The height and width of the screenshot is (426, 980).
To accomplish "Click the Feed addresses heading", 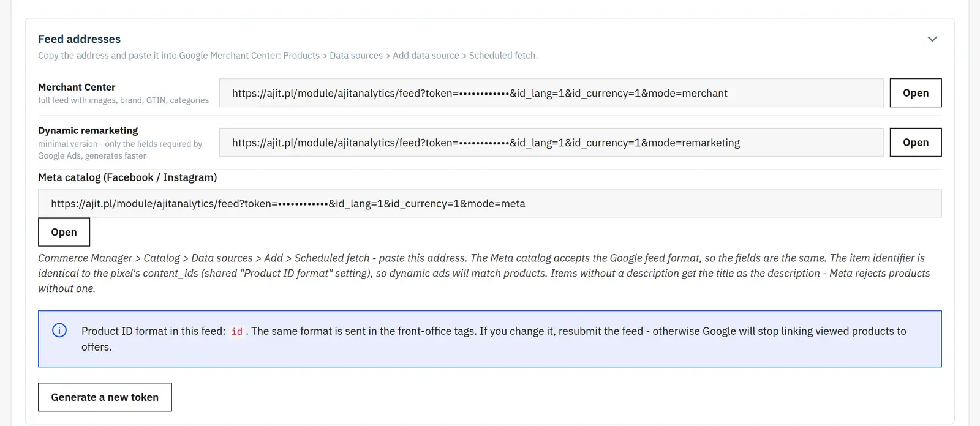I will (x=80, y=39).
